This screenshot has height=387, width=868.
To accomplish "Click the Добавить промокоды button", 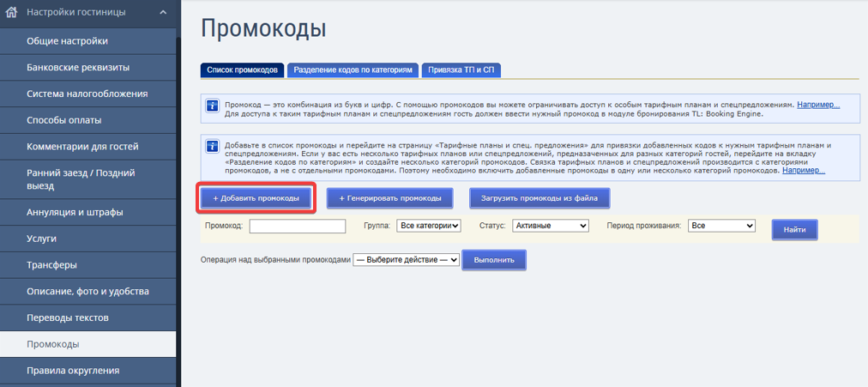I will coord(256,198).
